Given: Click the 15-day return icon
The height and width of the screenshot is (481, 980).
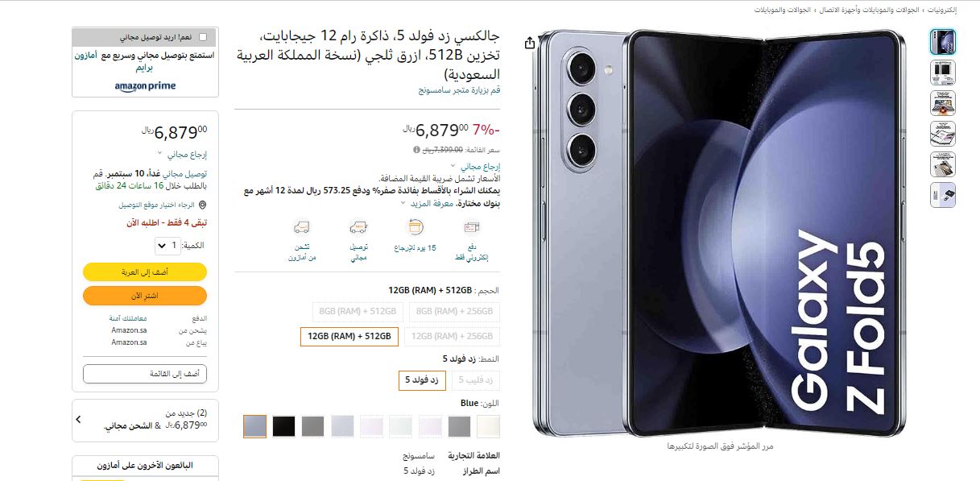Looking at the screenshot, I should pyautogui.click(x=416, y=228).
